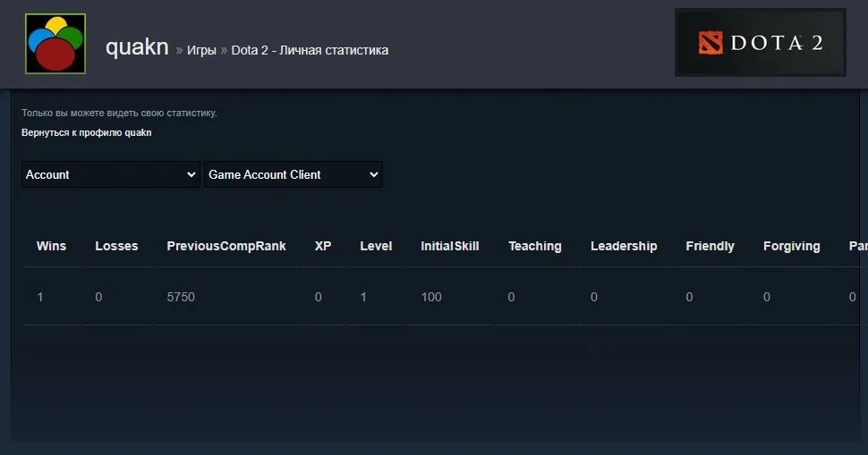This screenshot has height=455, width=868.
Task: Select the 100 InitialSkill value
Action: tap(431, 297)
